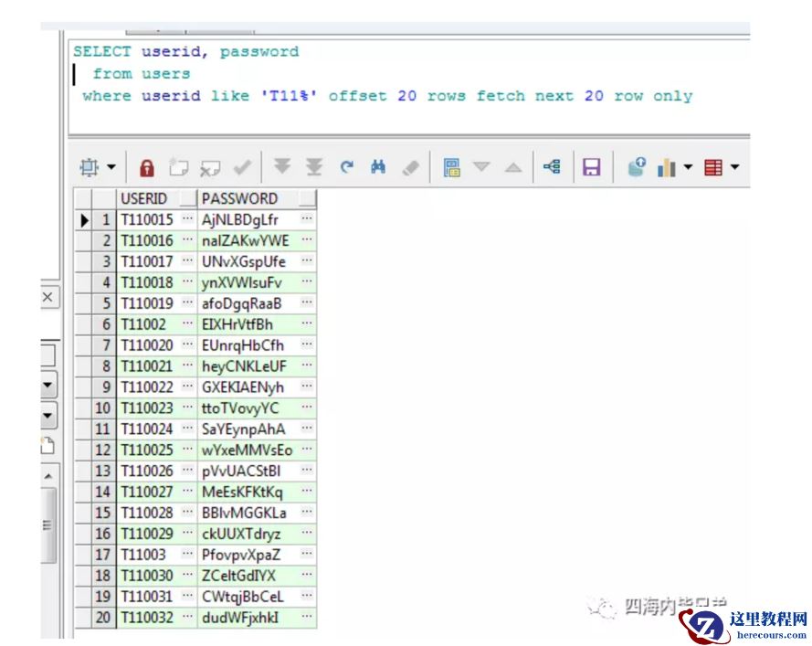Click the SELECT keyword in the editor
This screenshot has height=646, width=812.
click(102, 51)
